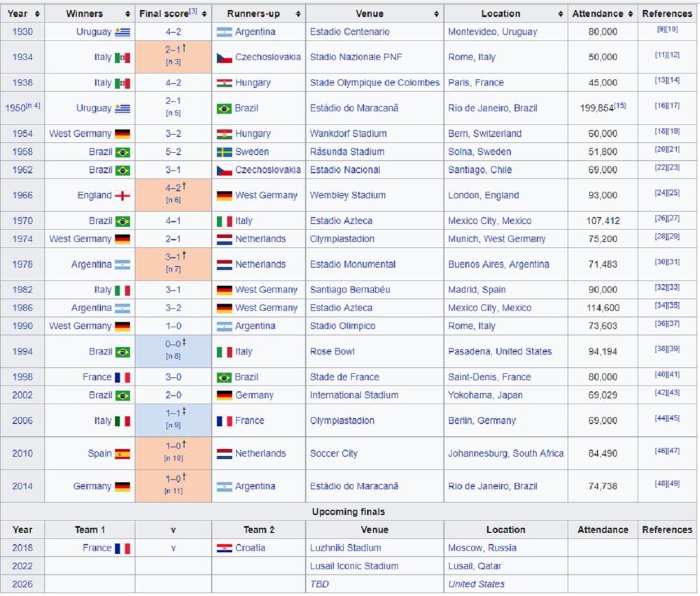This screenshot has width=700, height=596.
Task: Click the France flag in the 2006 row
Action: coord(224,421)
